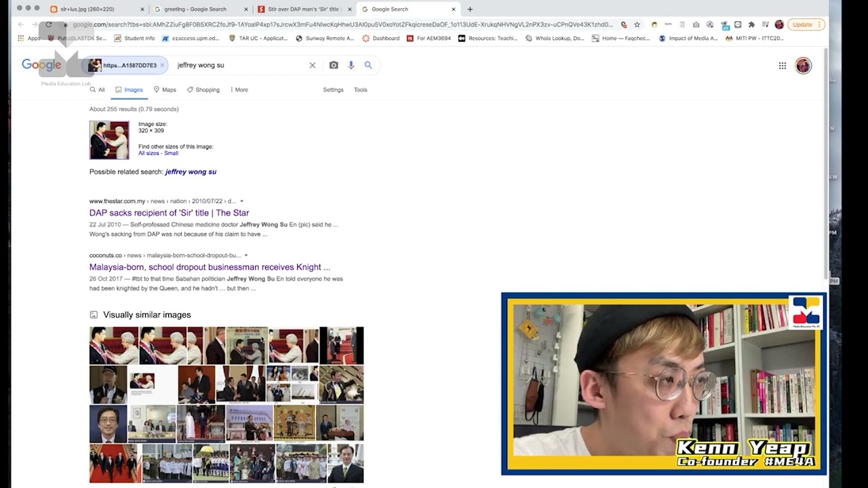Reload the page
Screen dimensions: 868x488
tap(49, 24)
